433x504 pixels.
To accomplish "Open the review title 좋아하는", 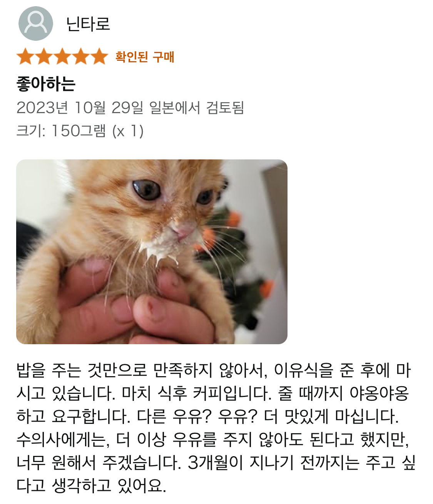I will 46,84.
